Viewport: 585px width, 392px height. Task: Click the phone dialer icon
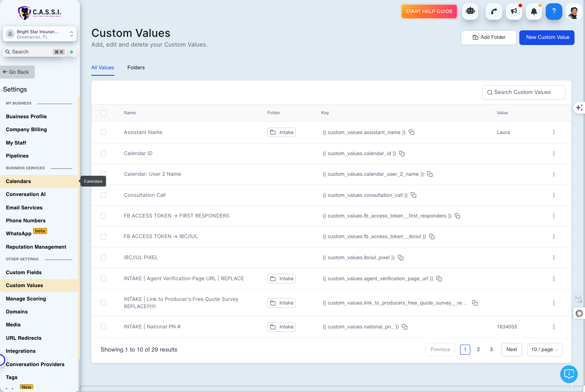point(494,11)
